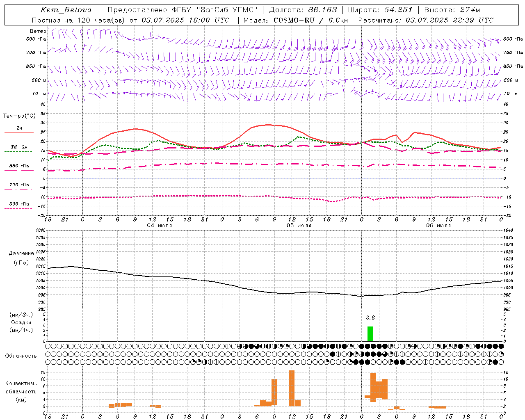
Task: Click the 06 июля date label
Action: tap(438, 226)
